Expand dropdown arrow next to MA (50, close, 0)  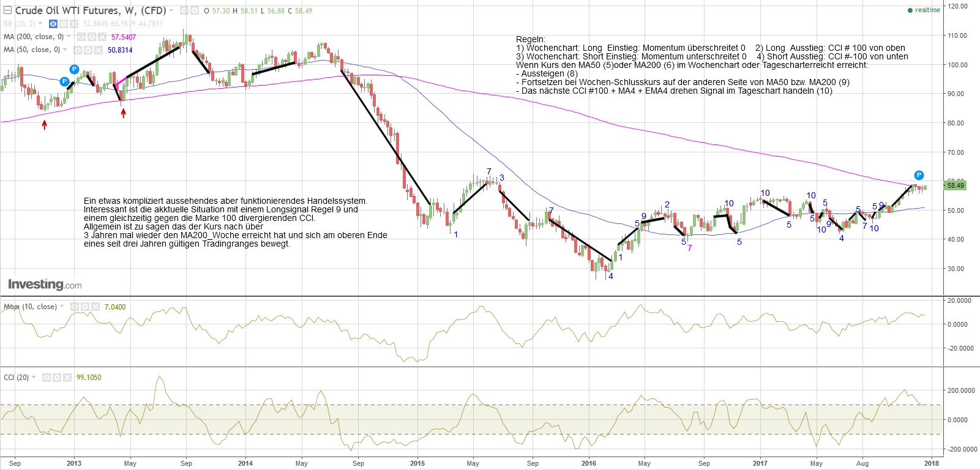point(64,50)
